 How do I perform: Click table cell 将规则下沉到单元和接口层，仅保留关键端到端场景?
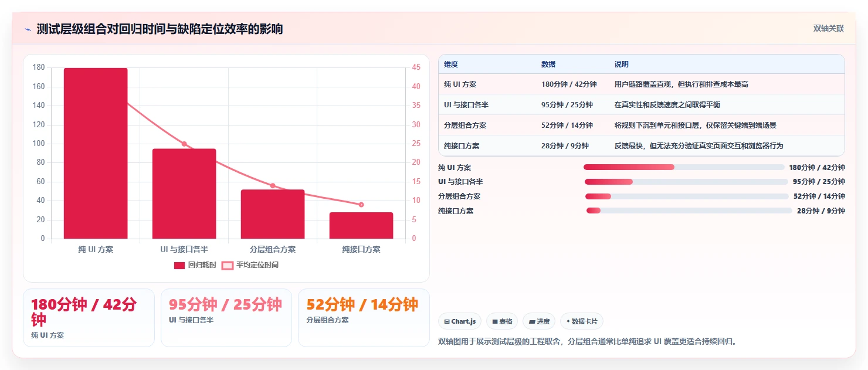click(696, 125)
